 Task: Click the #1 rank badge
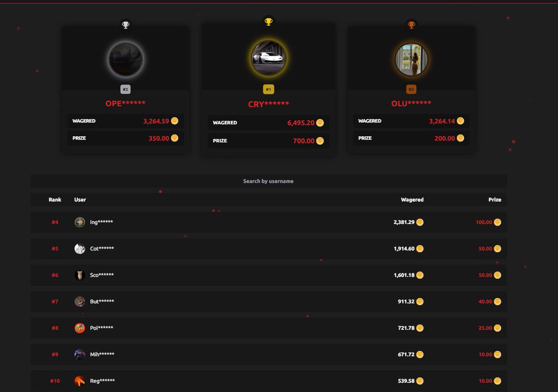tap(268, 89)
